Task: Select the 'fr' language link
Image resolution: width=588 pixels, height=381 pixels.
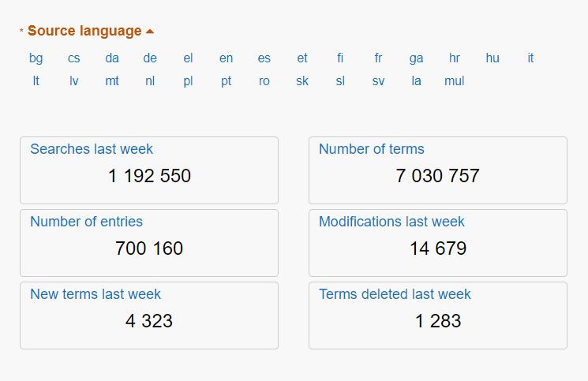Action: click(378, 58)
